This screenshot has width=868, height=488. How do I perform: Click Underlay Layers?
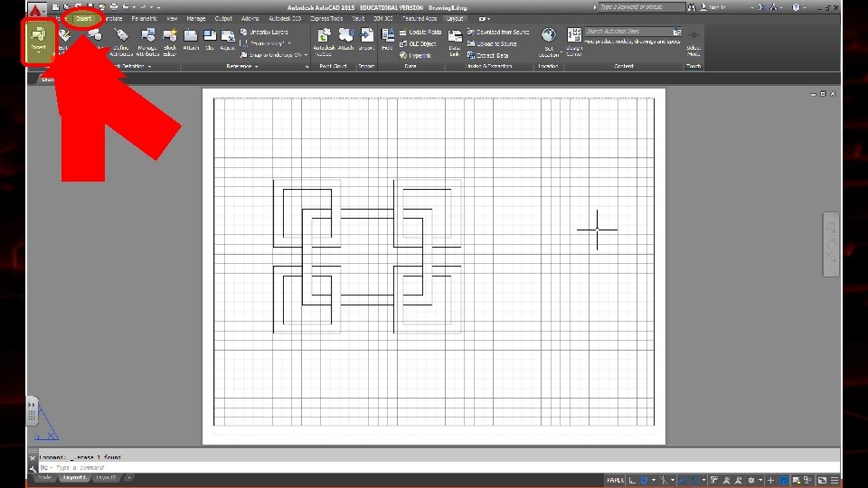pyautogui.click(x=264, y=33)
